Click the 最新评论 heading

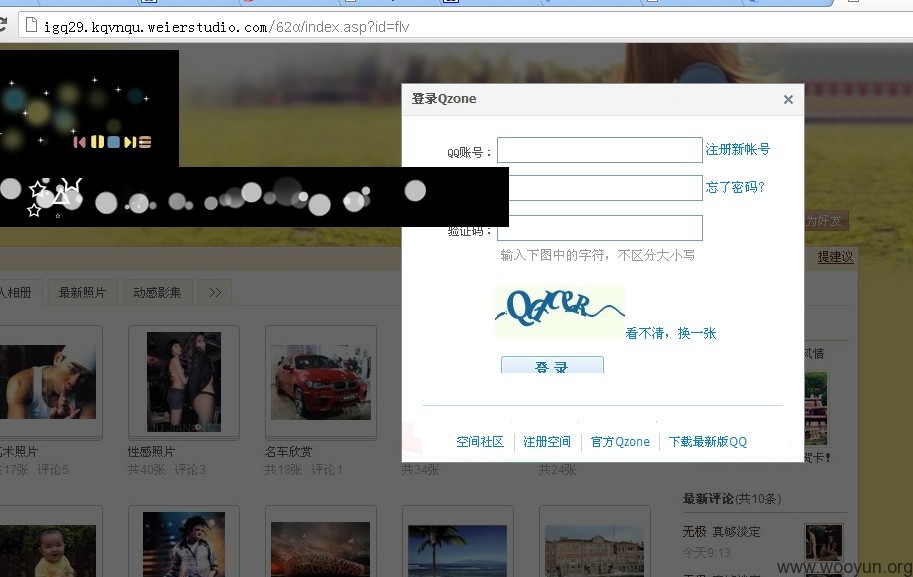pos(708,498)
